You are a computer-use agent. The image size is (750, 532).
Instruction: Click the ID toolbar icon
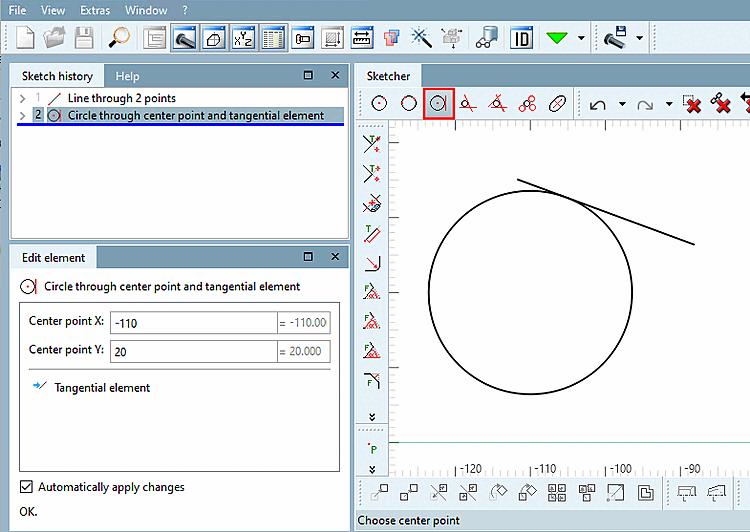pos(521,38)
